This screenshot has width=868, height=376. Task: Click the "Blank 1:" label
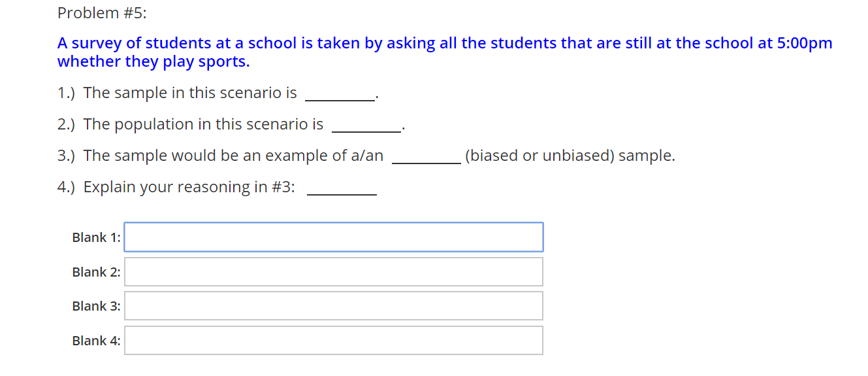click(x=96, y=237)
